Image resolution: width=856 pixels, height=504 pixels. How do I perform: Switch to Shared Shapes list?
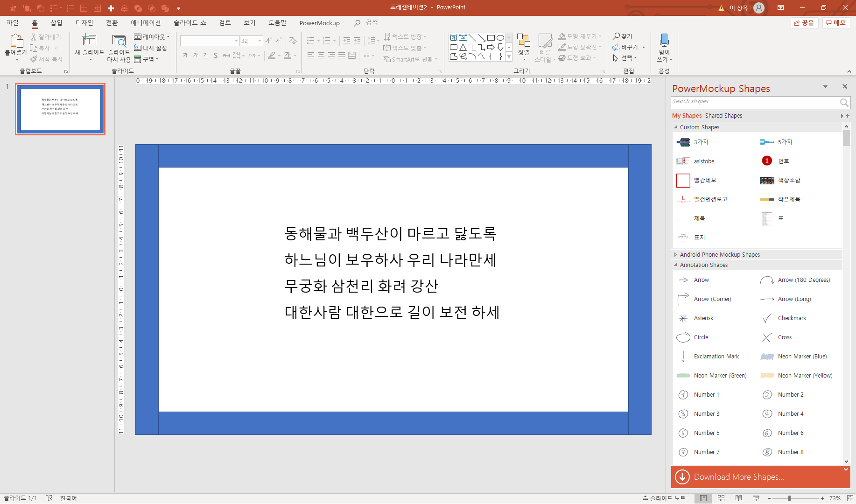point(723,116)
